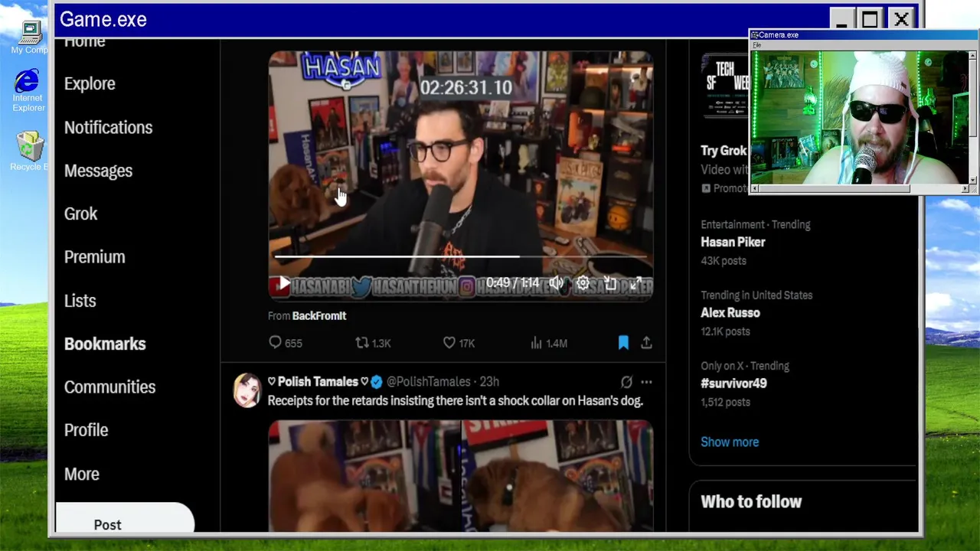Open the Polish Tamales display name

tap(318, 381)
